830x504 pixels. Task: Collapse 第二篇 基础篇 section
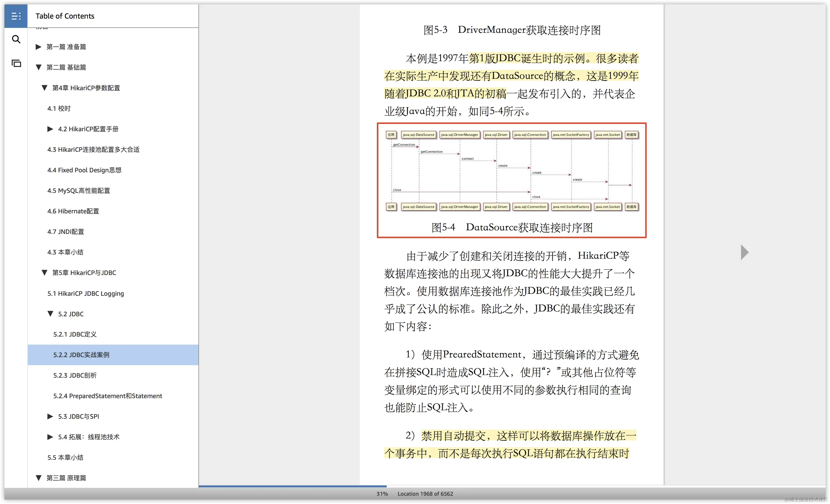point(38,67)
